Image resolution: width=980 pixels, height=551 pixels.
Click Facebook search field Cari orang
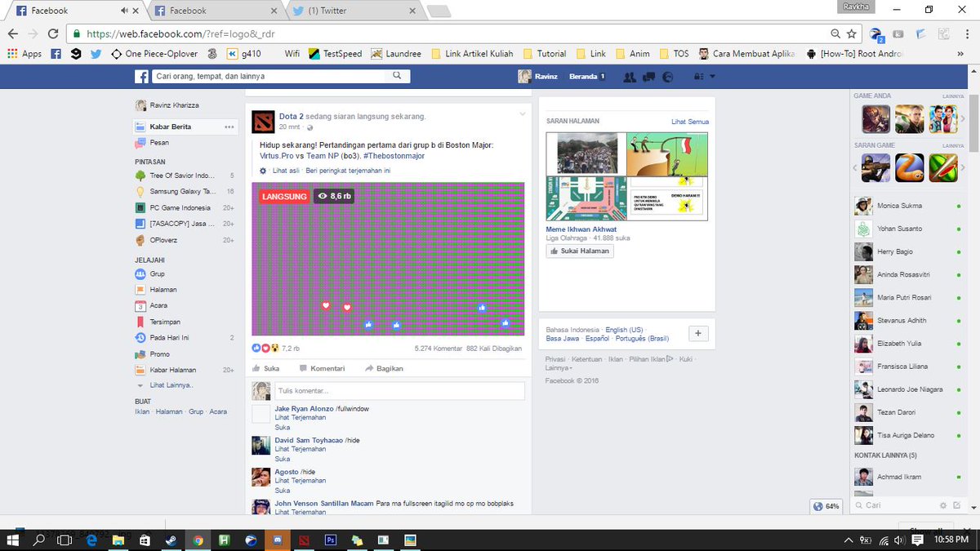269,76
